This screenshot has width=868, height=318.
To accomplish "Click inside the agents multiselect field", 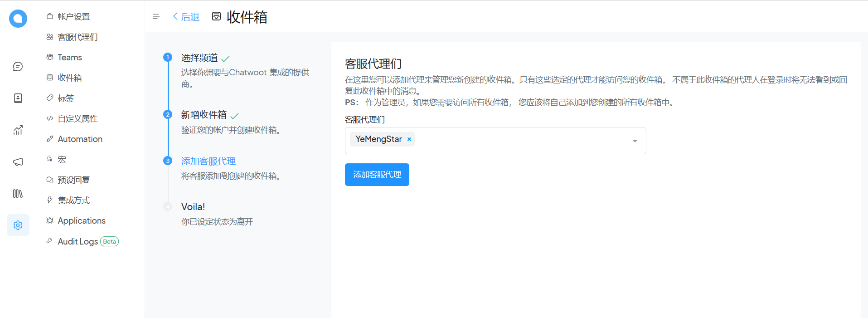I will click(521, 141).
